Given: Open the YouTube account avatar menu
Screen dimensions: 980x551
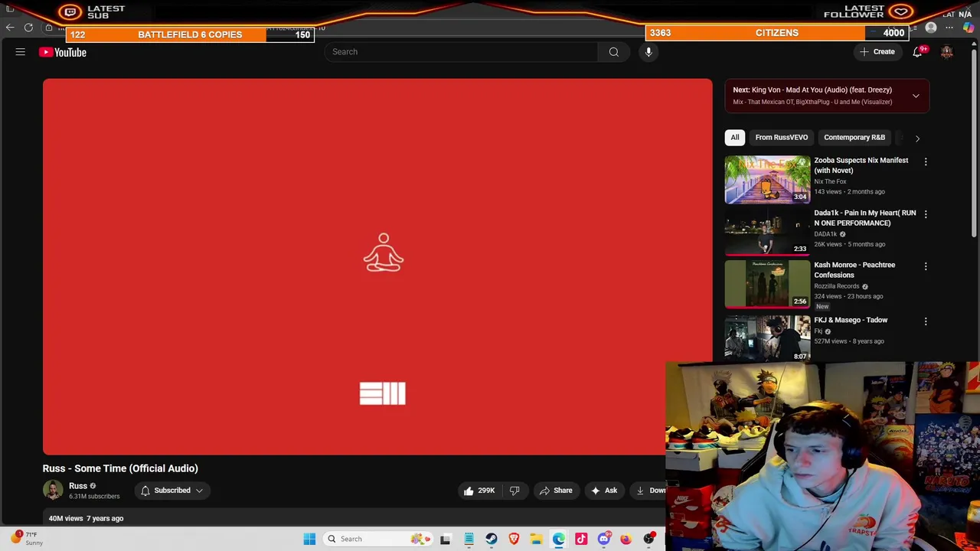Looking at the screenshot, I should pos(947,52).
